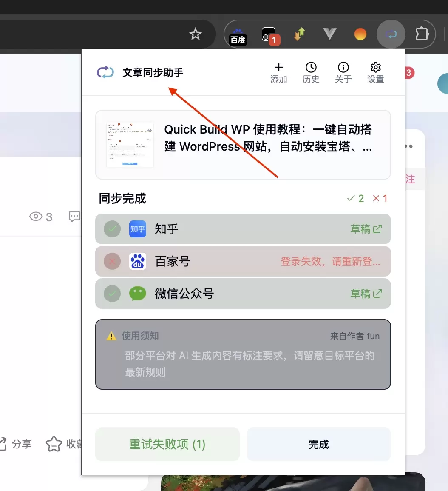Image resolution: width=448 pixels, height=491 pixels.
Task: Click the 来自作者 fun label
Action: 355,336
